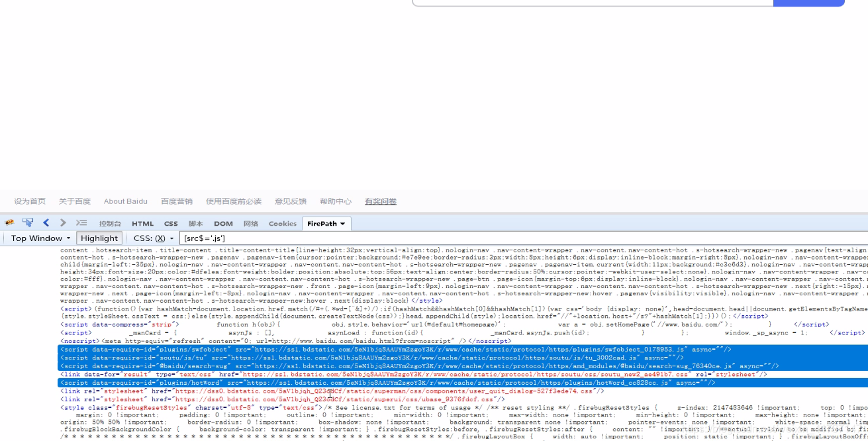Switch to the Cookies tab
This screenshot has height=441, width=868.
tap(283, 224)
